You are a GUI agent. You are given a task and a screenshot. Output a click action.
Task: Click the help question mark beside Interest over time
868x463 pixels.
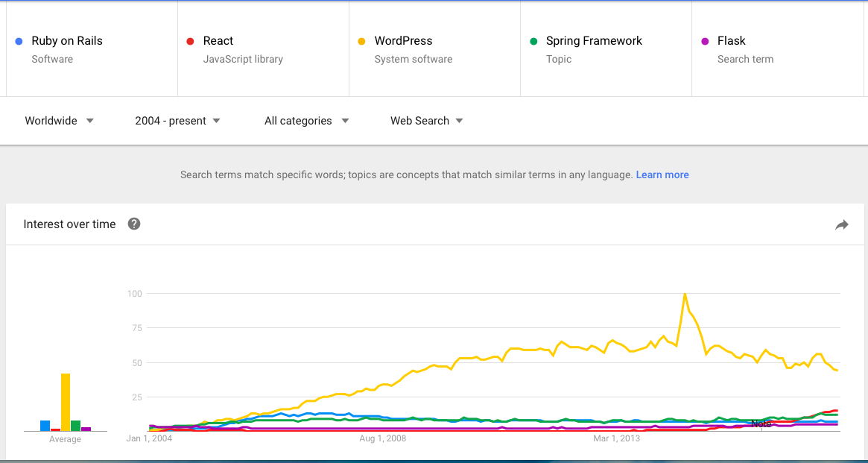[x=134, y=224]
